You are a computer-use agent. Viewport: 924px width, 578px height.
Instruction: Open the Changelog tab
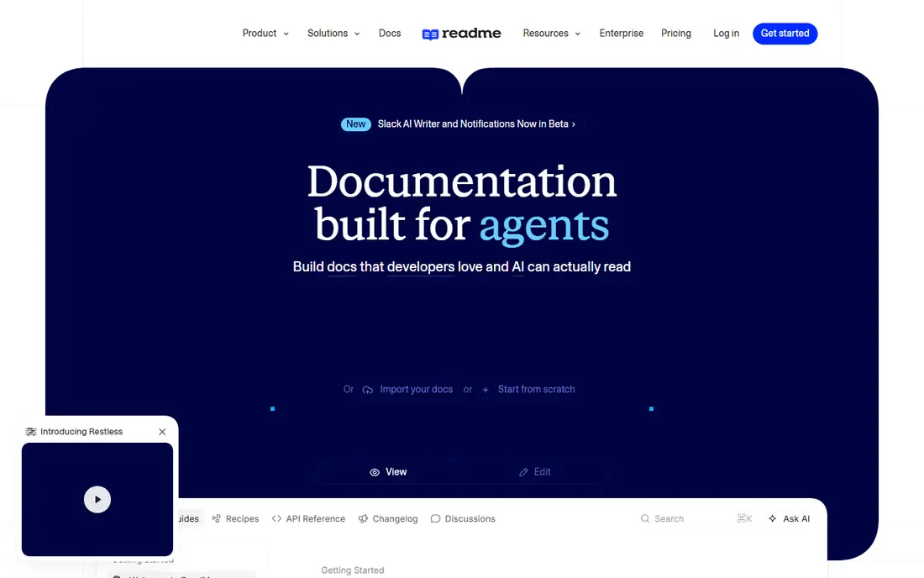pos(388,518)
